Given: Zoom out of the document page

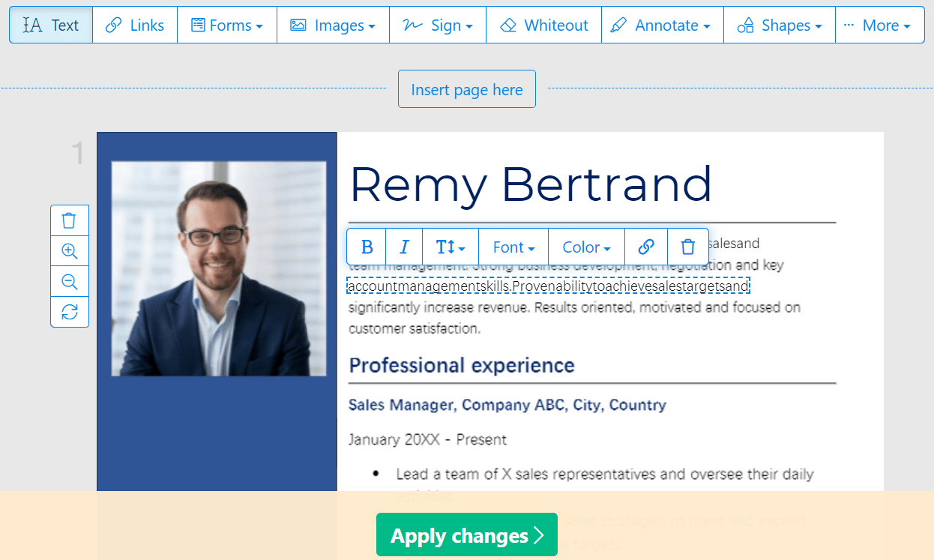Looking at the screenshot, I should pyautogui.click(x=69, y=281).
